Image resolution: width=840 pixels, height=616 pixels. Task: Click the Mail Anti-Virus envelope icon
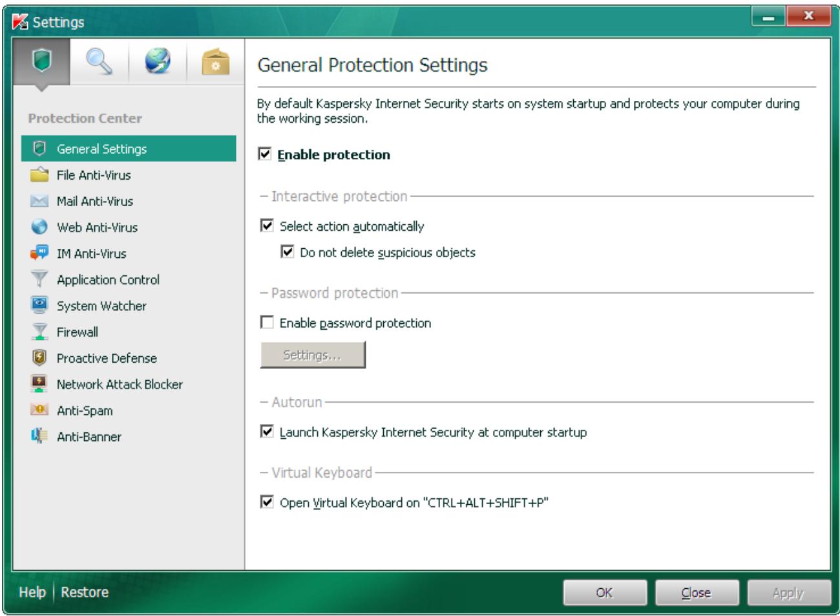(39, 201)
